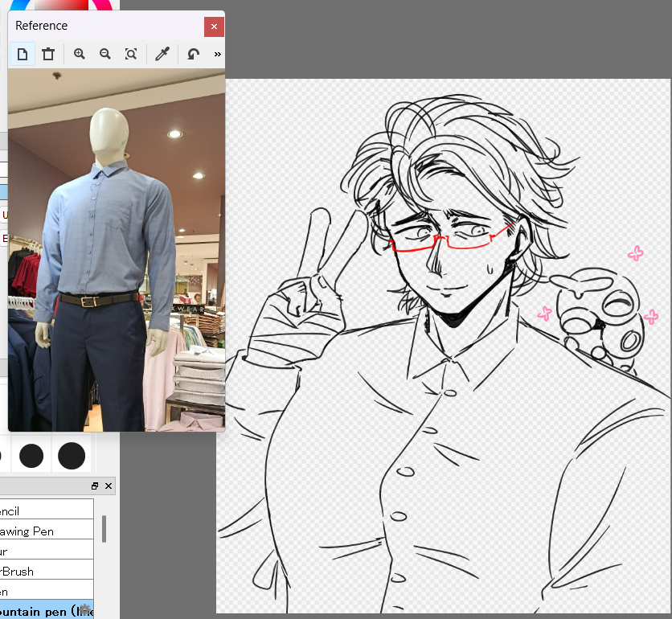Rotate the reference image counterclockwise
The image size is (672, 619).
193,54
